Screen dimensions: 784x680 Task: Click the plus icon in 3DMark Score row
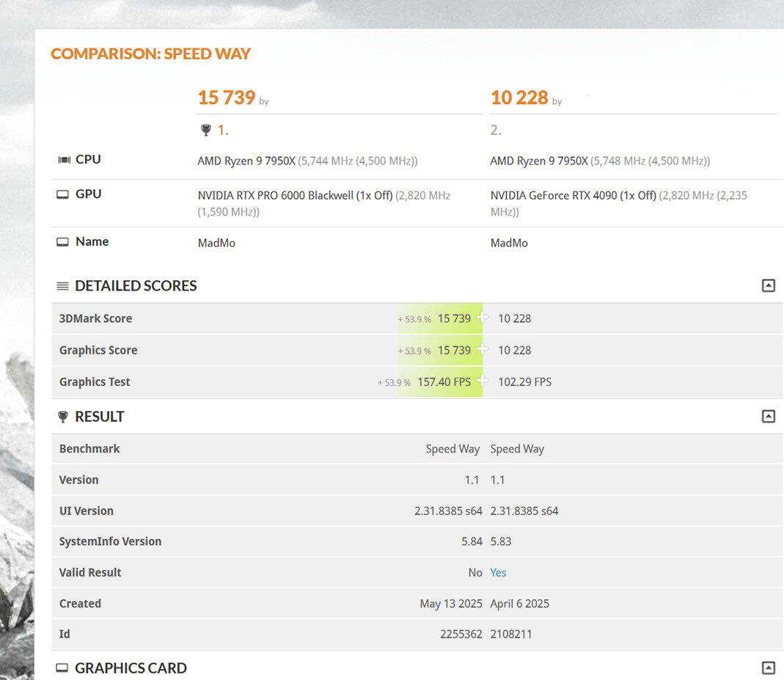point(482,317)
